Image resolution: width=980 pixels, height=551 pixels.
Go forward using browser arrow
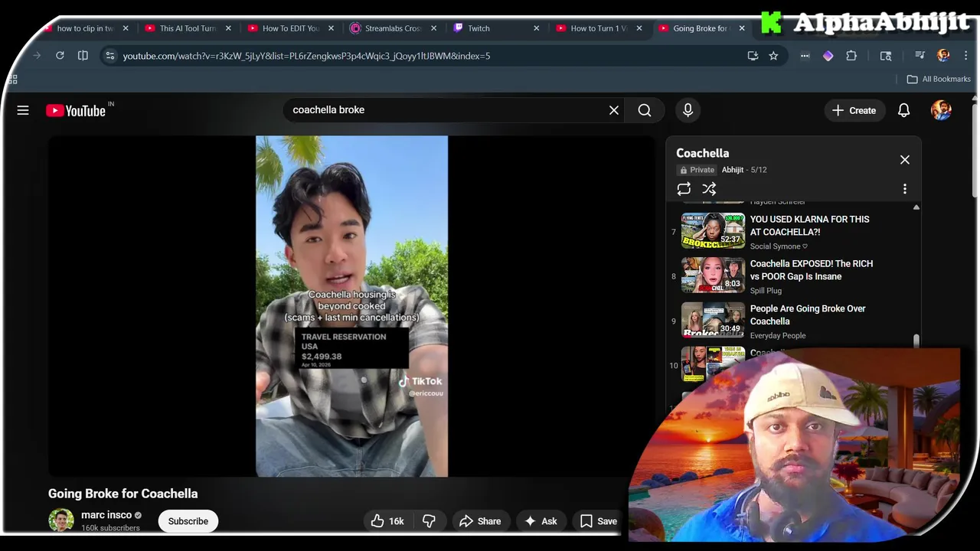[37, 55]
